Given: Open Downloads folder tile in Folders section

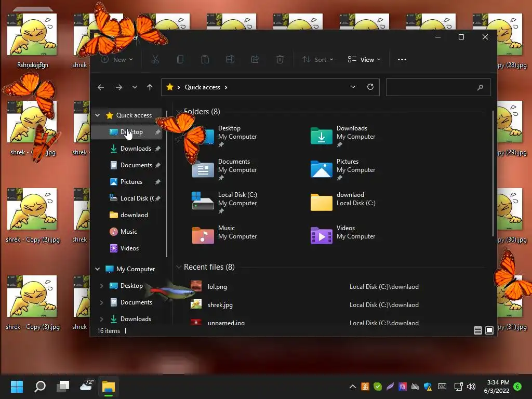Looking at the screenshot, I should point(343,136).
